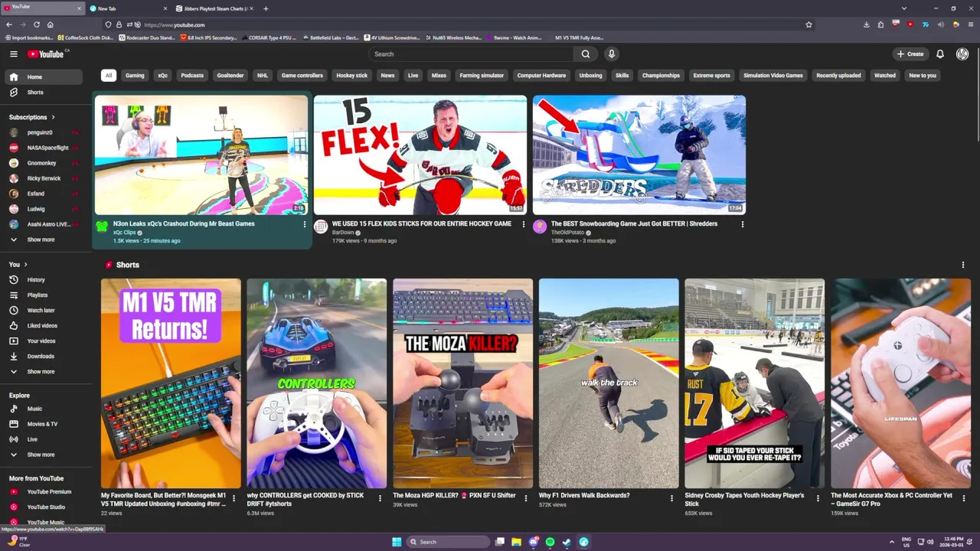The width and height of the screenshot is (980, 551).
Task: Open NASASpaceflight subscription channel
Action: [42, 148]
